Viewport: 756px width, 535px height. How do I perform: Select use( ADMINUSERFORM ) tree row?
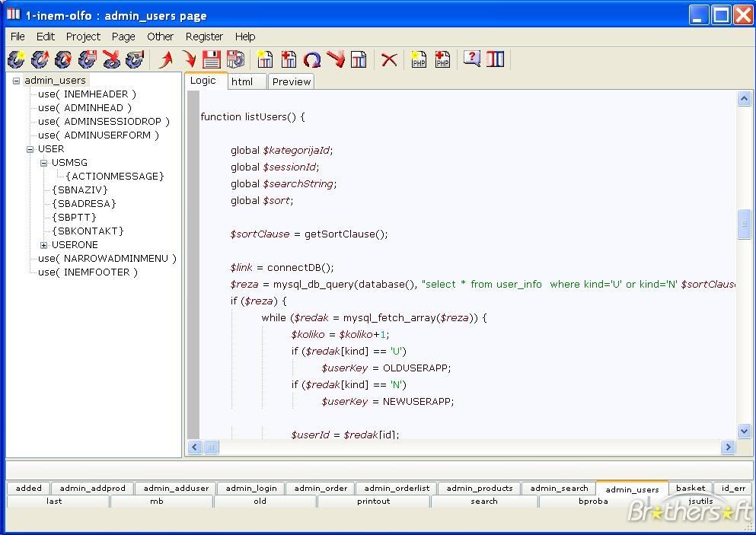pos(98,135)
